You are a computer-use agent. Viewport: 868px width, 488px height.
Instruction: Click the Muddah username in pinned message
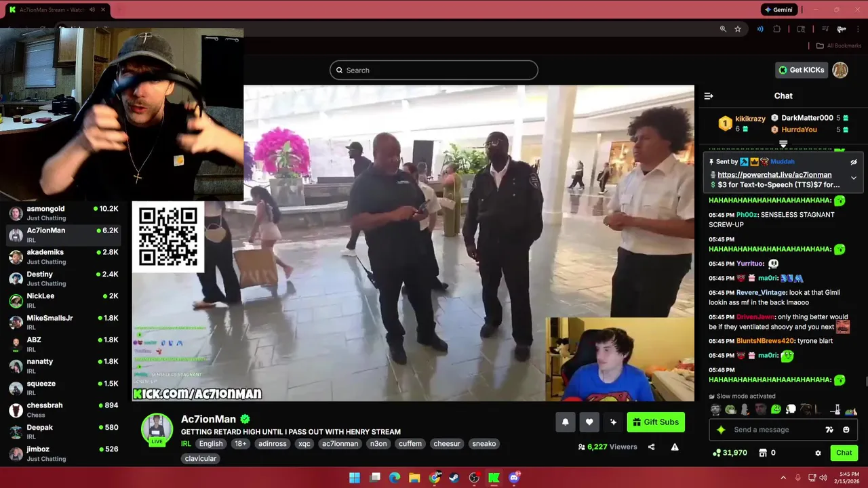(x=783, y=162)
